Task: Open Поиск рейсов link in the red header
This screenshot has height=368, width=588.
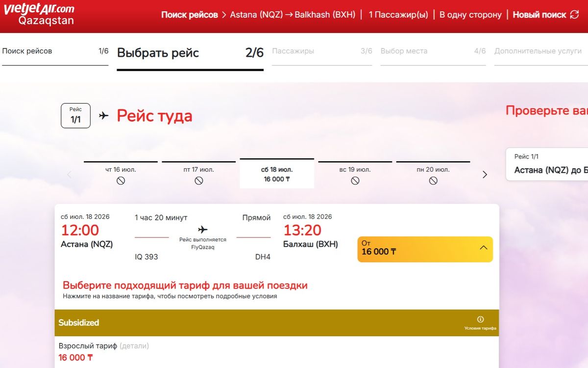Action: pyautogui.click(x=189, y=15)
